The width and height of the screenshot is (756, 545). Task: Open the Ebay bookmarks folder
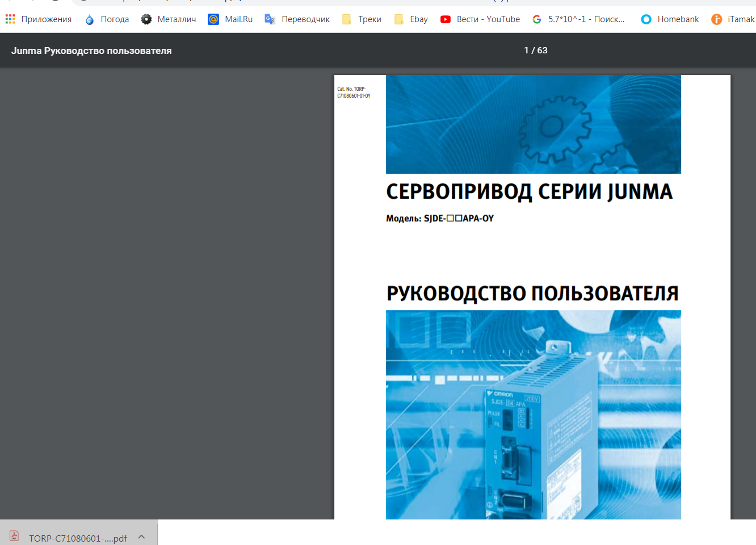pyautogui.click(x=419, y=19)
